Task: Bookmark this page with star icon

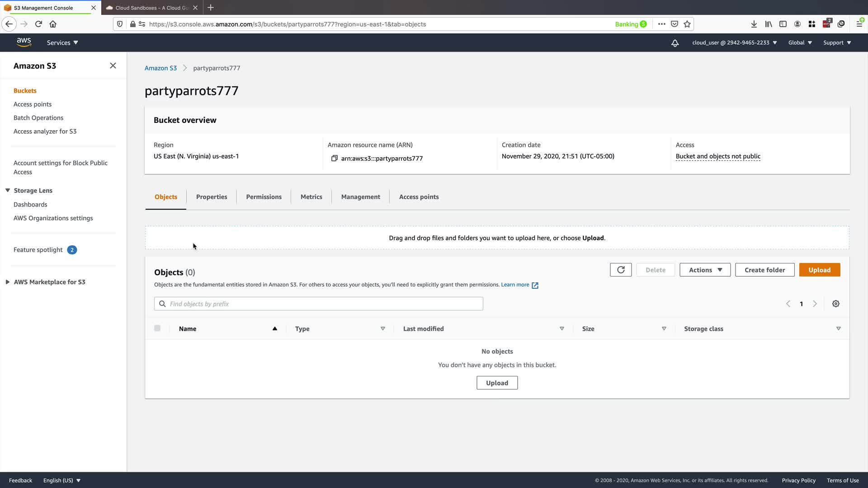Action: pos(687,24)
